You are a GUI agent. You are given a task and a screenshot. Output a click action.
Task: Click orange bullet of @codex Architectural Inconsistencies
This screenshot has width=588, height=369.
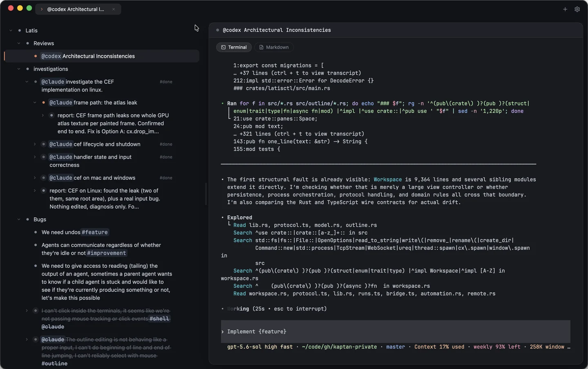(x=36, y=56)
